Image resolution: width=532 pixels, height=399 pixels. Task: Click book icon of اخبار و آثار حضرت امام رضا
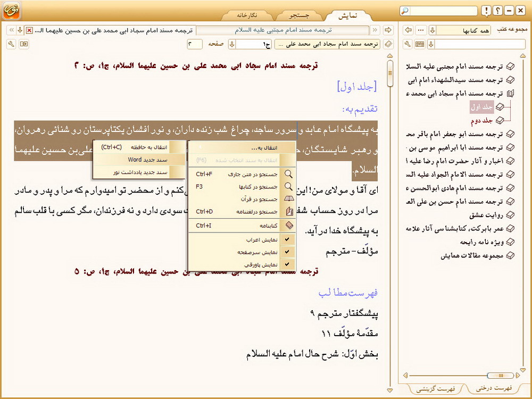click(510, 161)
